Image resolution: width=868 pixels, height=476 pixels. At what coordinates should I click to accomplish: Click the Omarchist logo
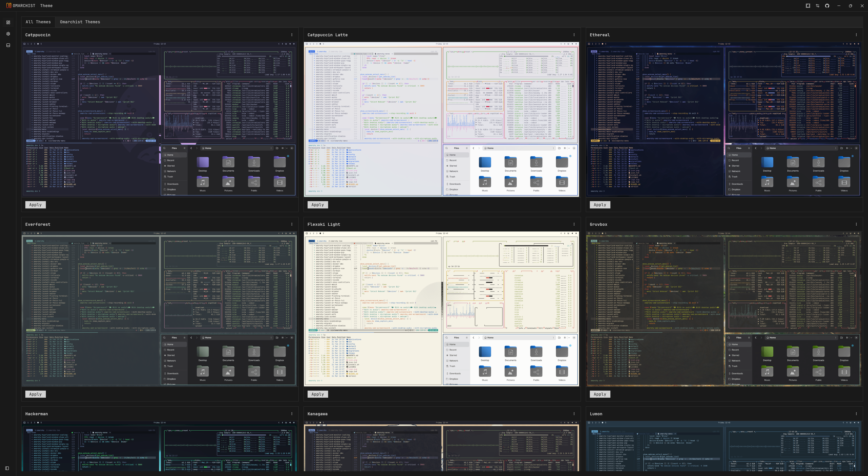(9, 5)
